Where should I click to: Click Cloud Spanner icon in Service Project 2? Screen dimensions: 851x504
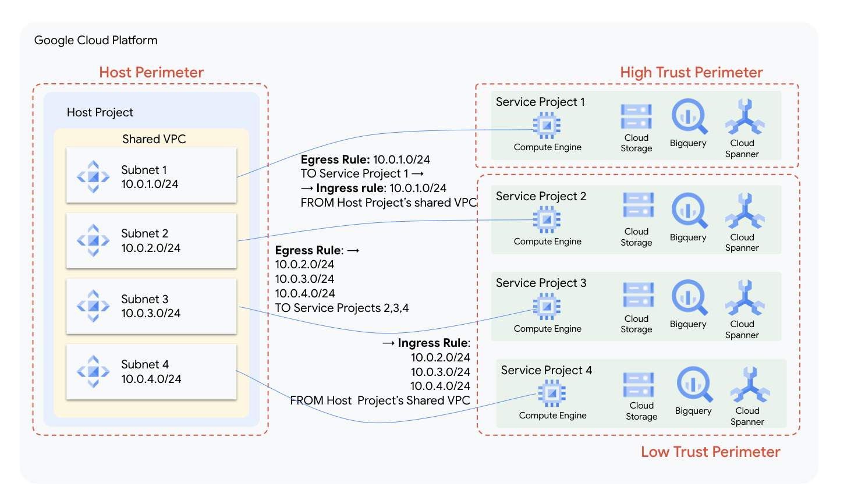(744, 211)
